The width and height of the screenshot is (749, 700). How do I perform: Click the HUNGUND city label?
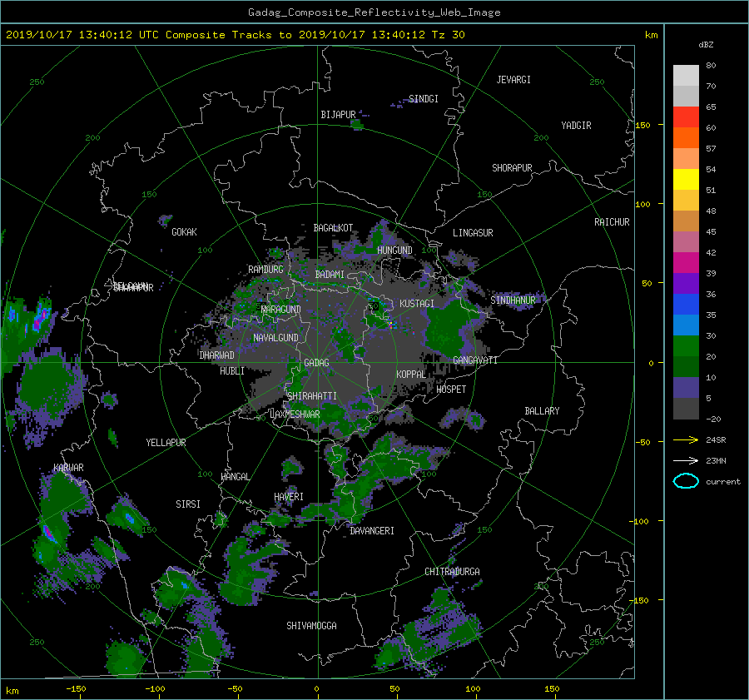(x=394, y=251)
